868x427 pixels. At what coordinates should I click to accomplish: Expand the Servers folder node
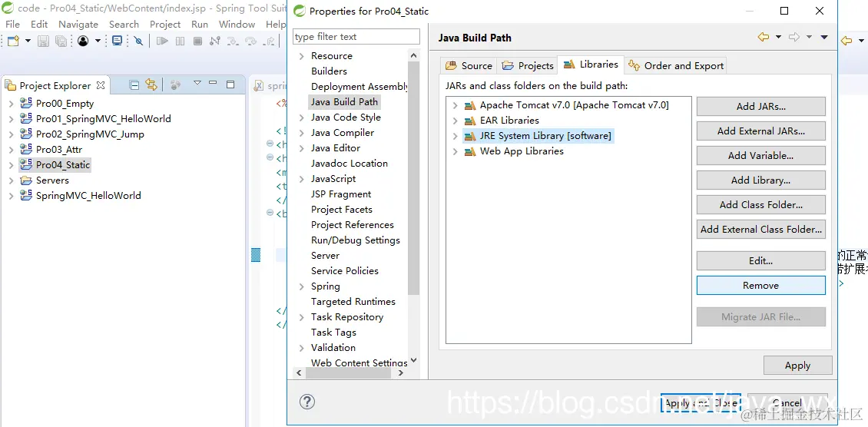[11, 180]
